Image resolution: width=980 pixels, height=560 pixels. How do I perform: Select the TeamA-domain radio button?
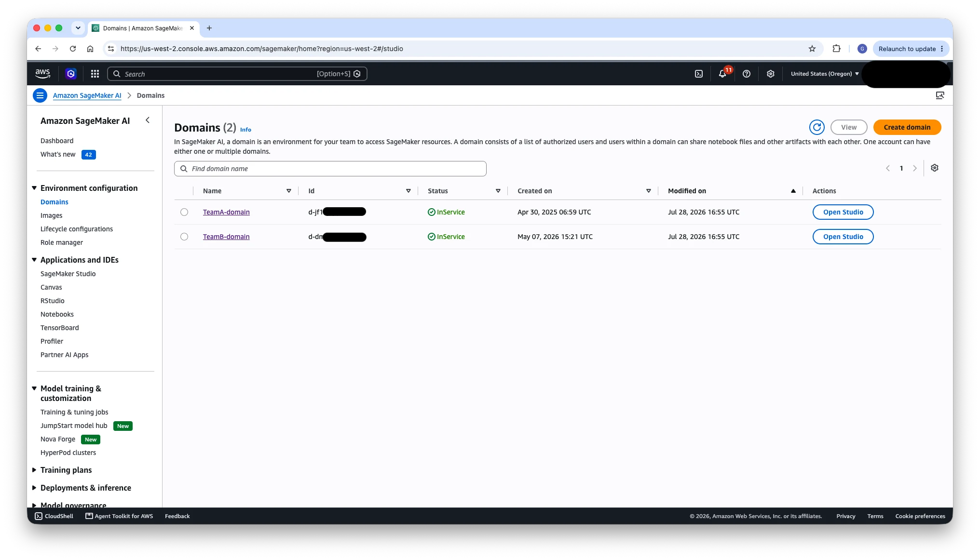[x=184, y=212]
